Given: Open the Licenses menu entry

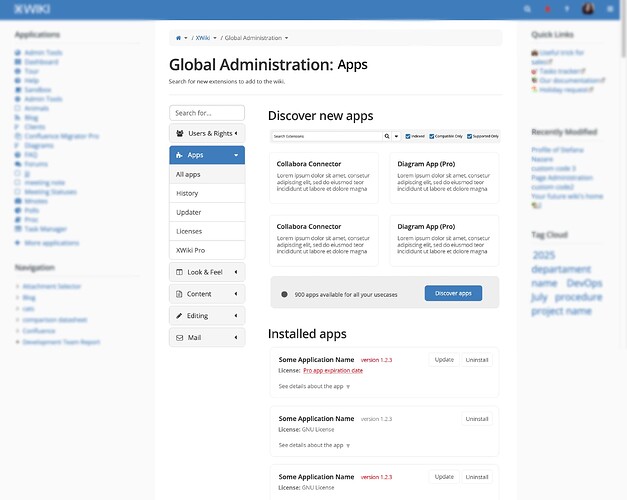Looking at the screenshot, I should (207, 231).
